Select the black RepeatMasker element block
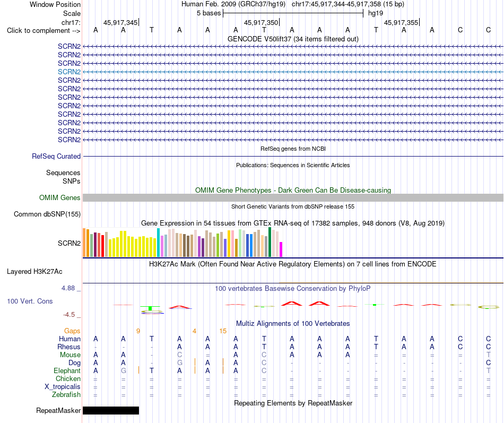The image size is (504, 423). pos(111,410)
